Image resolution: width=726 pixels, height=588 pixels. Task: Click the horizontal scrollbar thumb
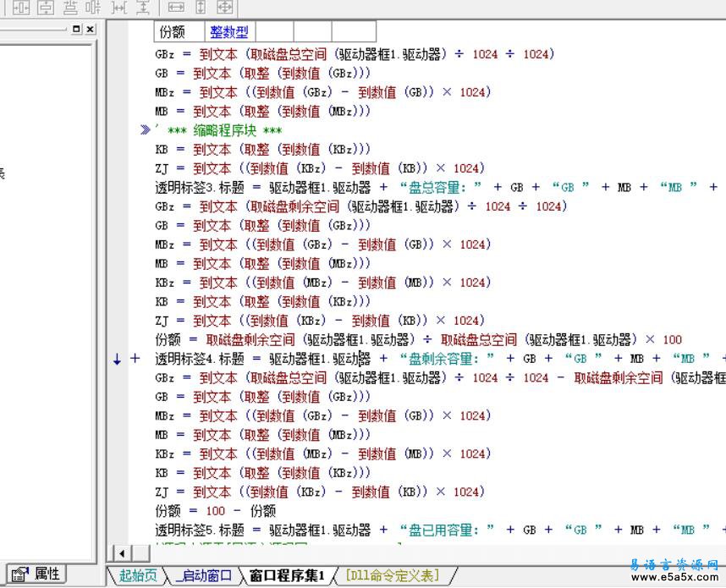point(141,552)
